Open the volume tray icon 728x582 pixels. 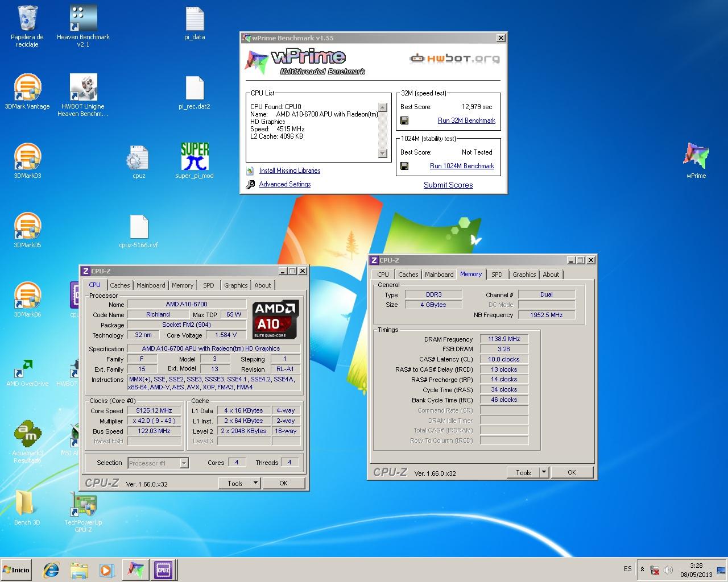pos(668,569)
